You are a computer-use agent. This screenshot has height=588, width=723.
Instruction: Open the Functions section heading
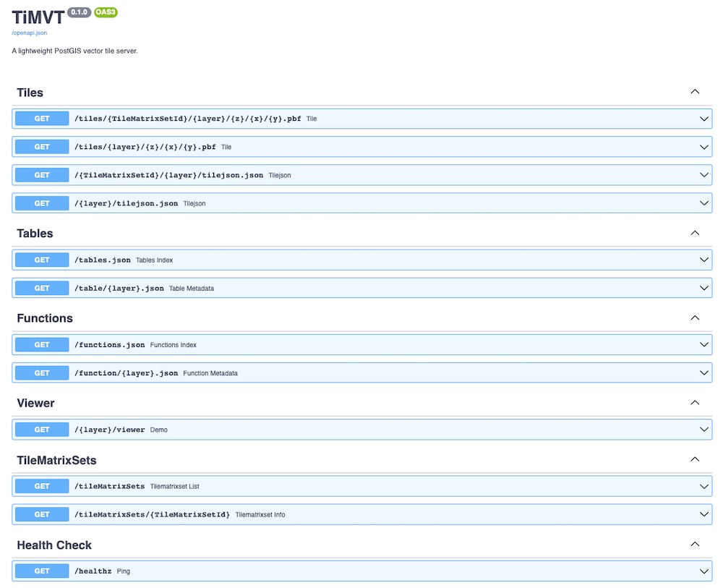(x=45, y=318)
